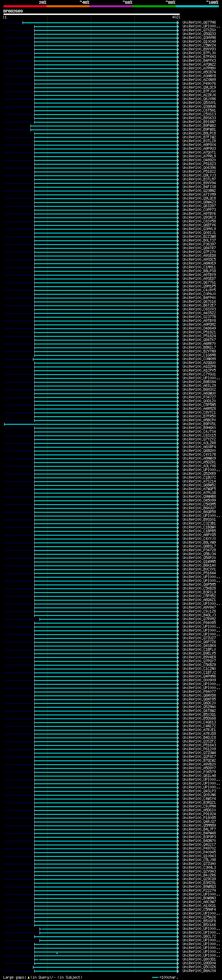
Task: Click the query label BP082609
Action: 13,11
